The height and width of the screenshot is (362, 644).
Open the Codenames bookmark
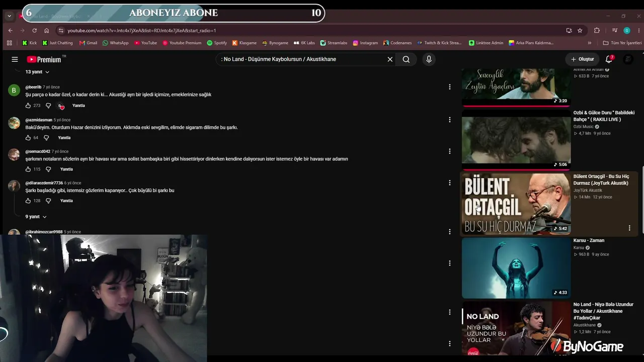click(x=397, y=43)
